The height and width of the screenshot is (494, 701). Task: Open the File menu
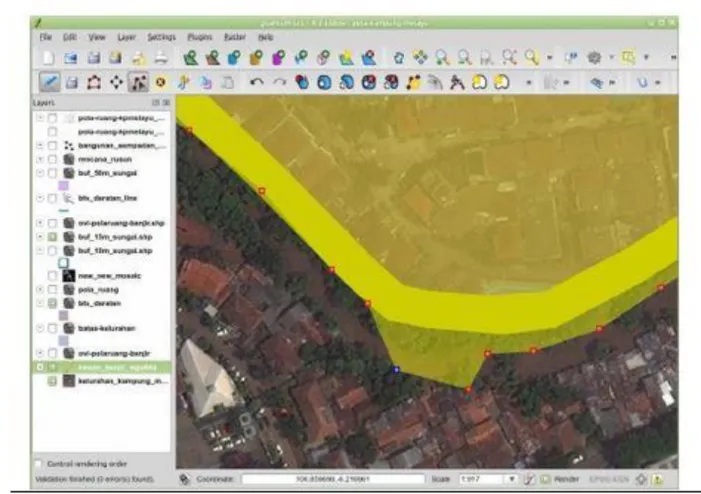pyautogui.click(x=46, y=37)
